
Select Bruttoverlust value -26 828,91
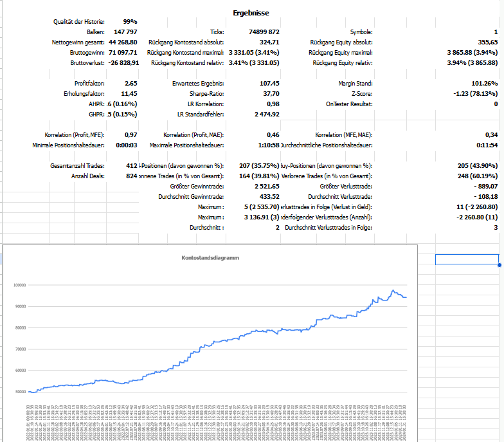pyautogui.click(x=123, y=63)
